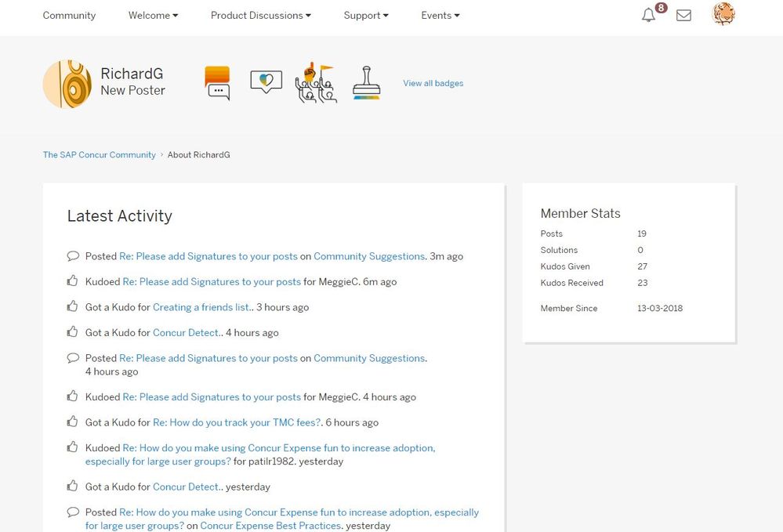This screenshot has height=532, width=783.
Task: Open Community Suggestions link on the 3m ago row
Action: [x=369, y=256]
